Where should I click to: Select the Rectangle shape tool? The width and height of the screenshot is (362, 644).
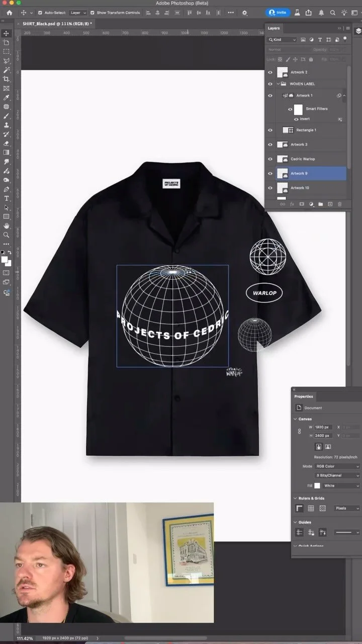click(7, 216)
